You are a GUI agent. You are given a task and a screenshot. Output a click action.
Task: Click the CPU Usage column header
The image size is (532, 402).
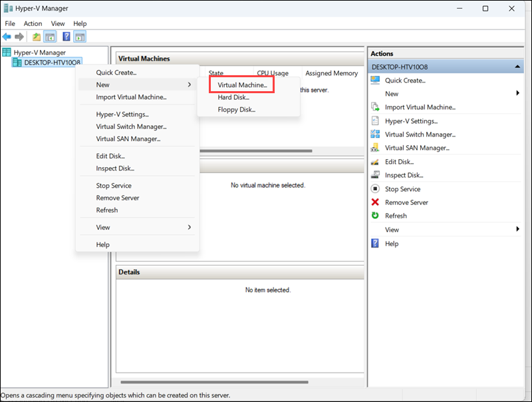click(273, 73)
